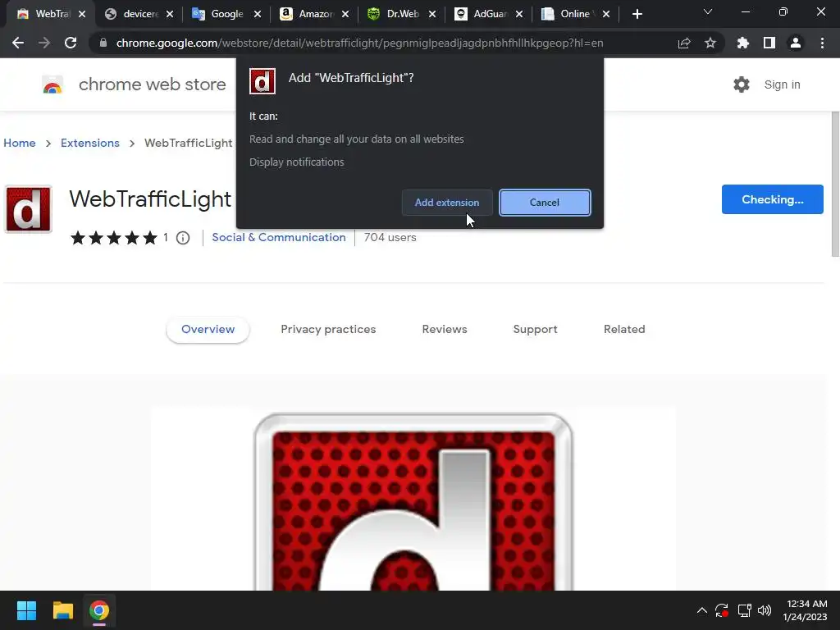Go back to the previous page
This screenshot has height=630, width=840.
pos(18,43)
